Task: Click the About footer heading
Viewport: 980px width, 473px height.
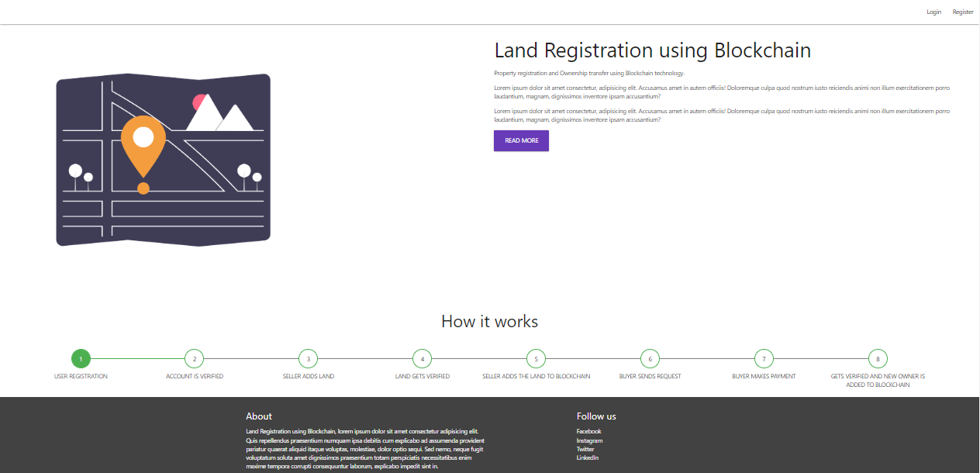Action: point(259,416)
